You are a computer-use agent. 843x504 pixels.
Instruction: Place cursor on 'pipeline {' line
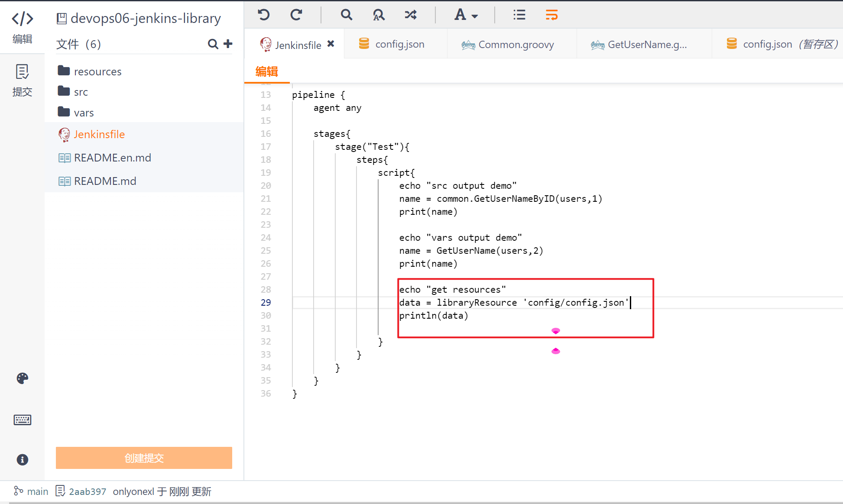318,95
